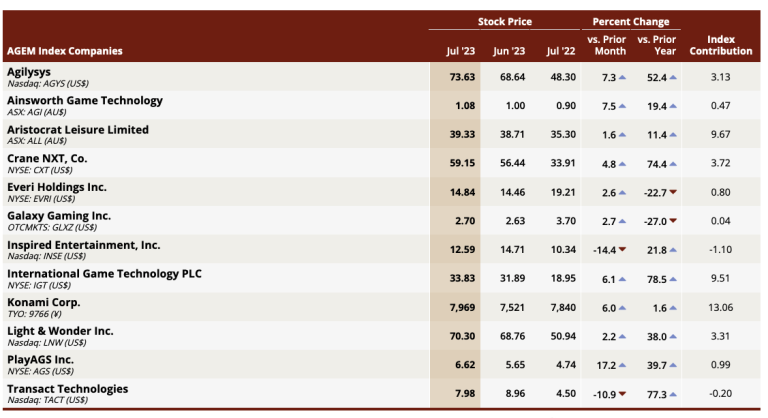Viewport: 768px width, 418px height.
Task: Click the vs. Prior Year header
Action: [x=656, y=45]
